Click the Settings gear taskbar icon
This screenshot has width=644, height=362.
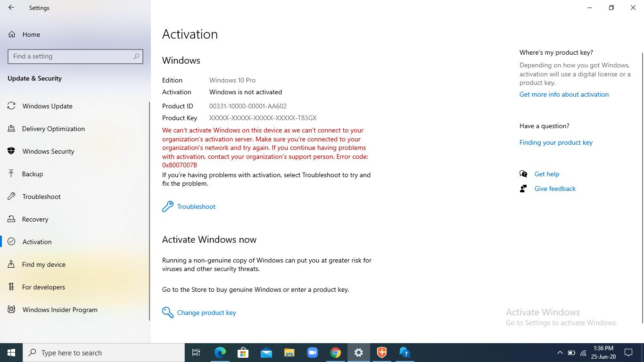(358, 353)
